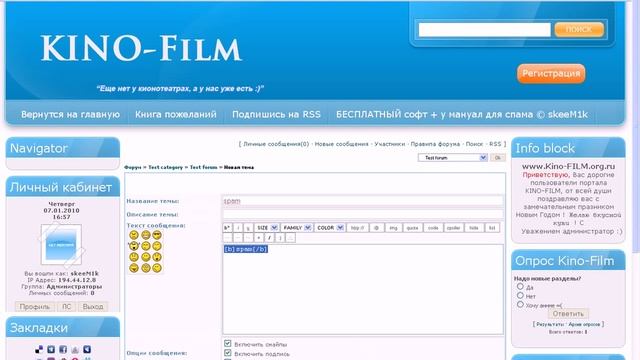
Task: Insert the grinning smiley, second in top row
Action: (146, 235)
